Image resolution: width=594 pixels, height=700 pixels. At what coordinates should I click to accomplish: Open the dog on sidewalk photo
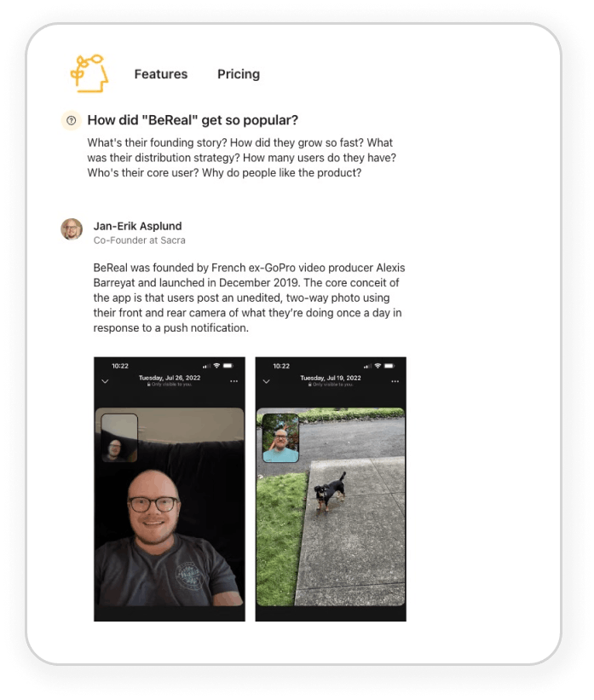331,506
